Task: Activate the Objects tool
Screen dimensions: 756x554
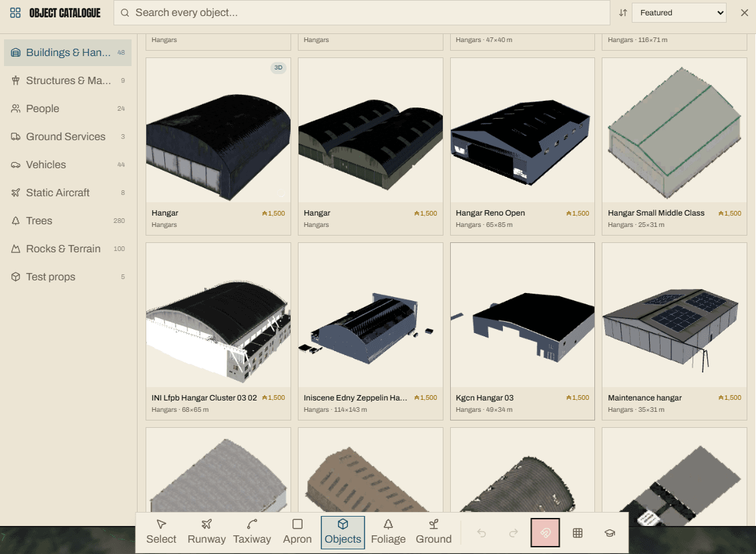Action: click(343, 532)
